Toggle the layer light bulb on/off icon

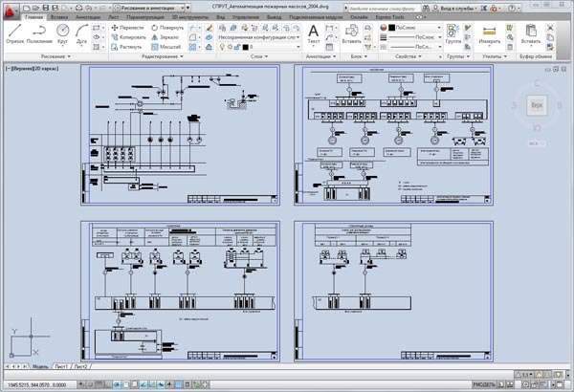[222, 47]
